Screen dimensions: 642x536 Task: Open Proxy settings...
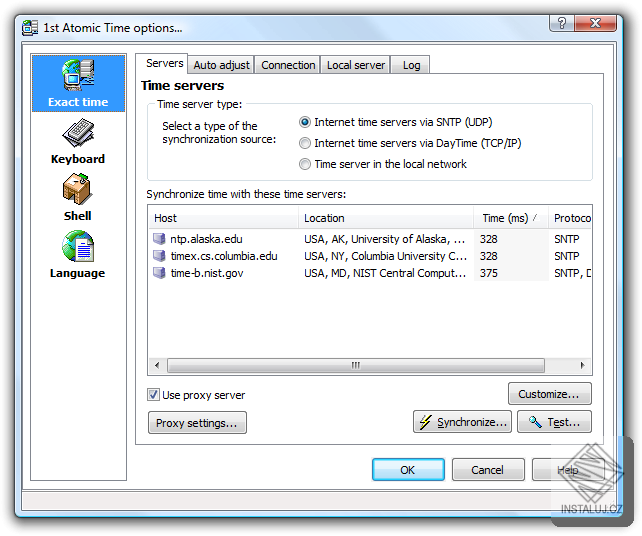(197, 423)
